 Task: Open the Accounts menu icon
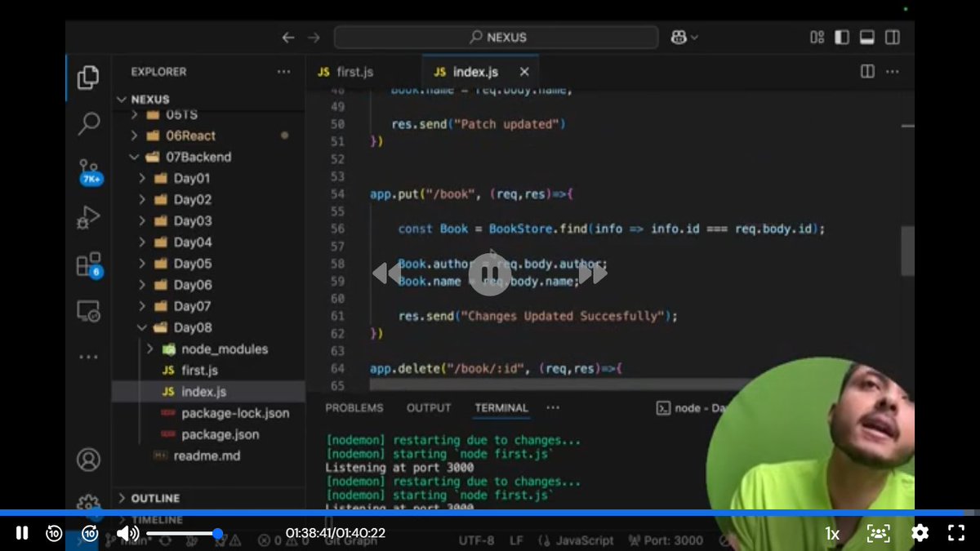[88, 459]
